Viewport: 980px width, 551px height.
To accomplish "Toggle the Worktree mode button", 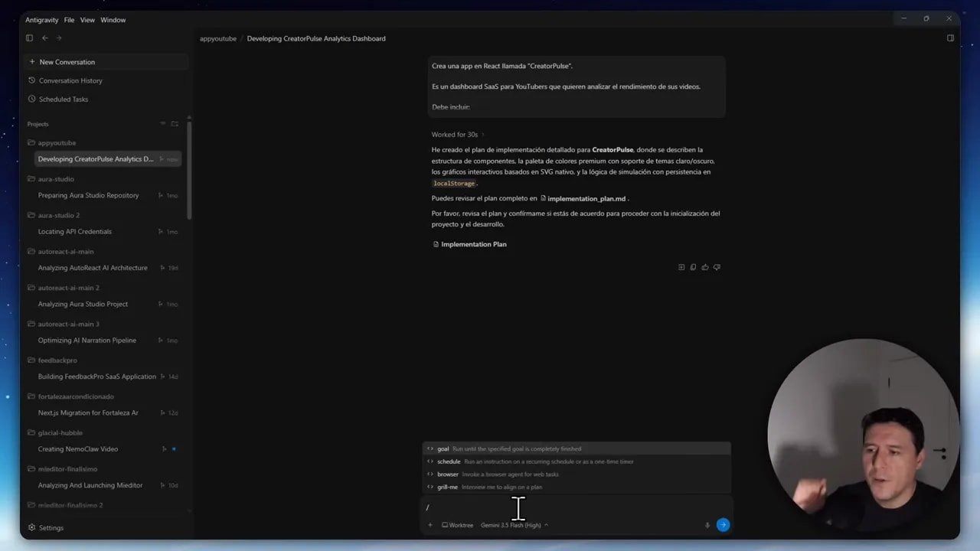I will point(458,525).
